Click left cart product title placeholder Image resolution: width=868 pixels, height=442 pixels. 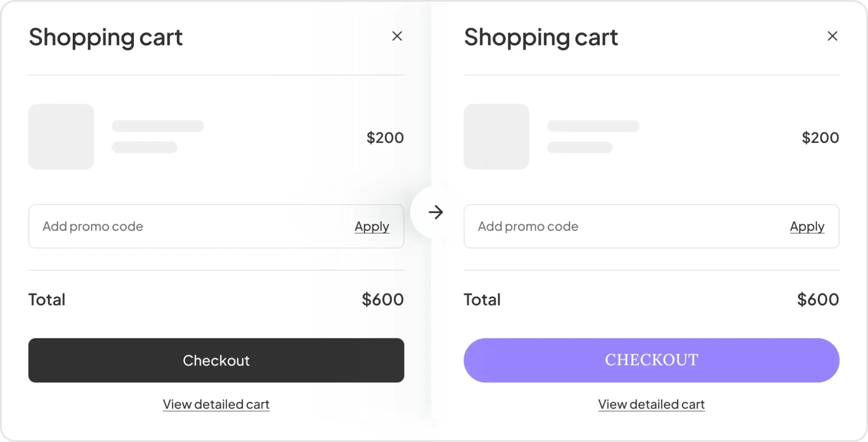pyautogui.click(x=158, y=126)
